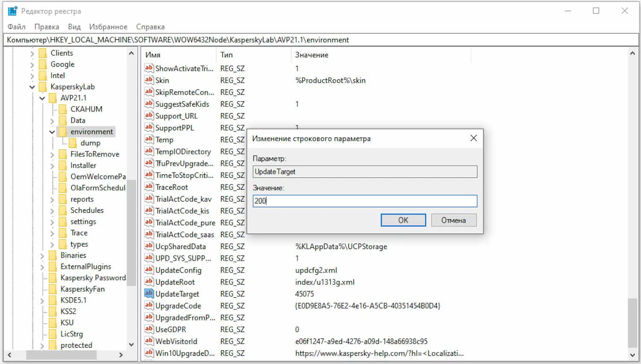
Task: Select the SkipRemoteCon... value icon
Action: (x=149, y=92)
